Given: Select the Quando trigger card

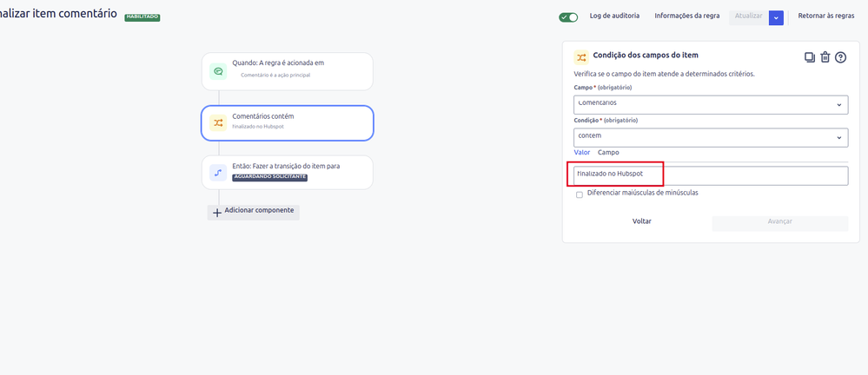Looking at the screenshot, I should (x=288, y=71).
